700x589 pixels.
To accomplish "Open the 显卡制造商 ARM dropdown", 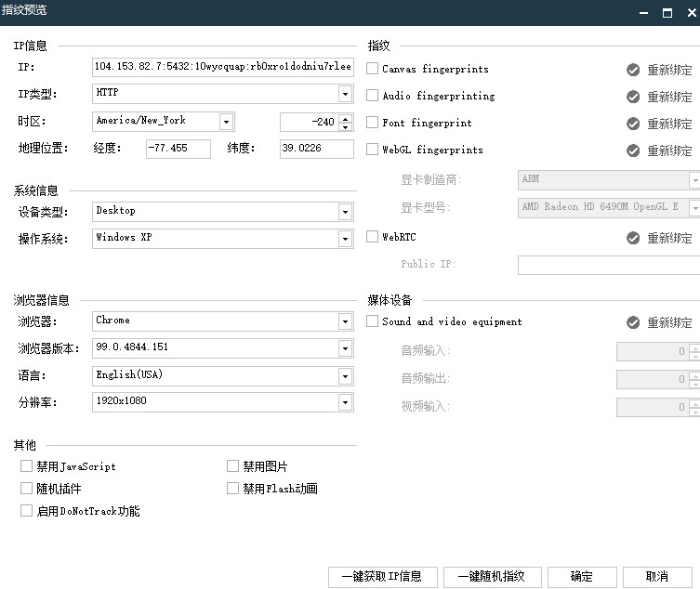I will point(694,180).
